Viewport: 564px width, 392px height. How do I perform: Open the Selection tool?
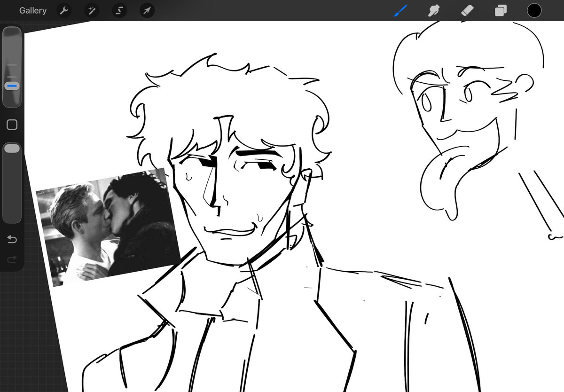pyautogui.click(x=119, y=10)
